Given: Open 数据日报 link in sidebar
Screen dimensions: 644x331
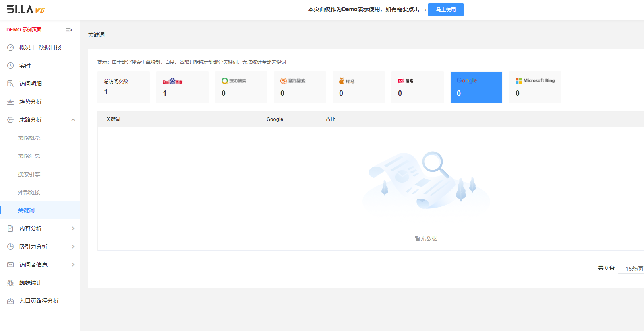Looking at the screenshot, I should pyautogui.click(x=50, y=47).
